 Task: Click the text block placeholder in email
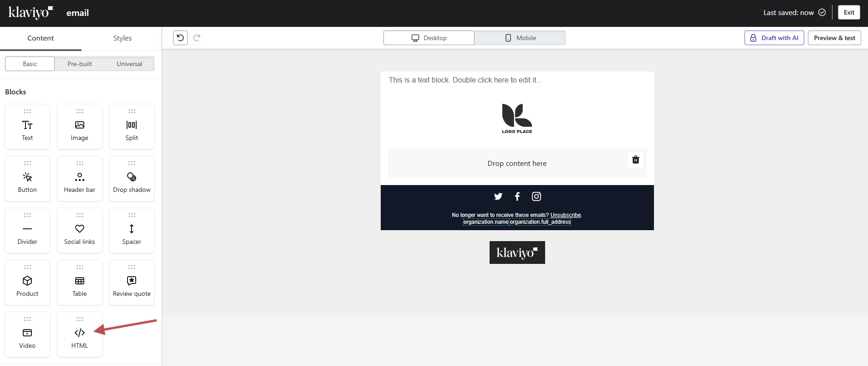pos(465,80)
